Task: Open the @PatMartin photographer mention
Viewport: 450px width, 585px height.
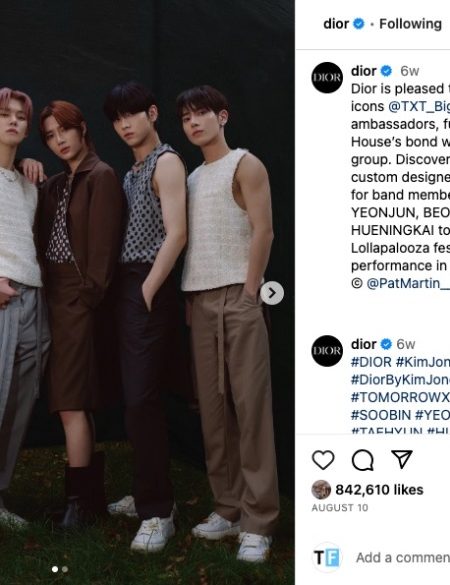Action: (408, 284)
